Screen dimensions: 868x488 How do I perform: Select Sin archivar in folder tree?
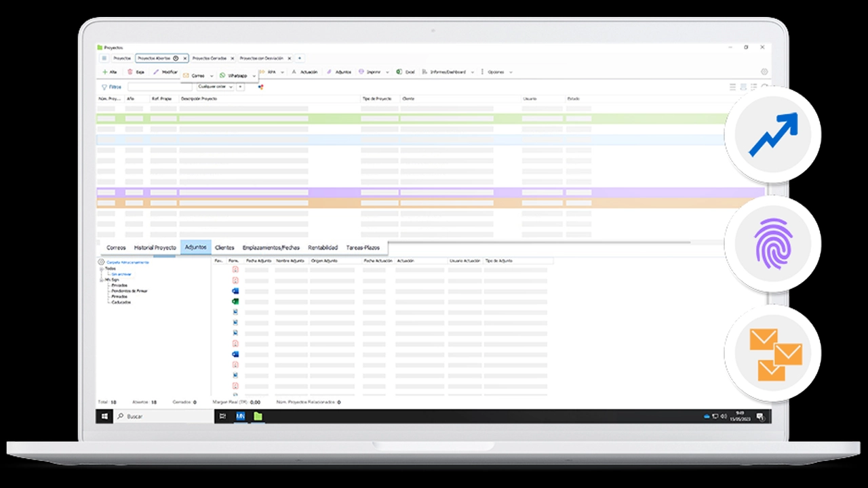121,274
